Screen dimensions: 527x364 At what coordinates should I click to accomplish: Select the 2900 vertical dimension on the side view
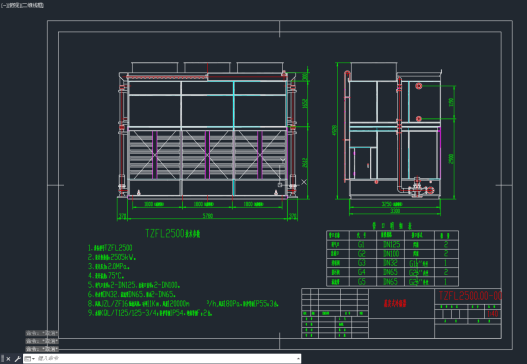(x=451, y=159)
